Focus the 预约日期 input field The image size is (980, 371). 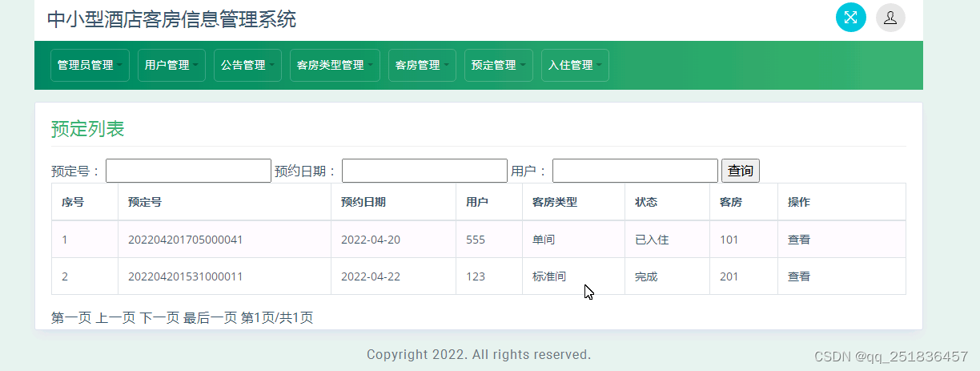point(424,171)
